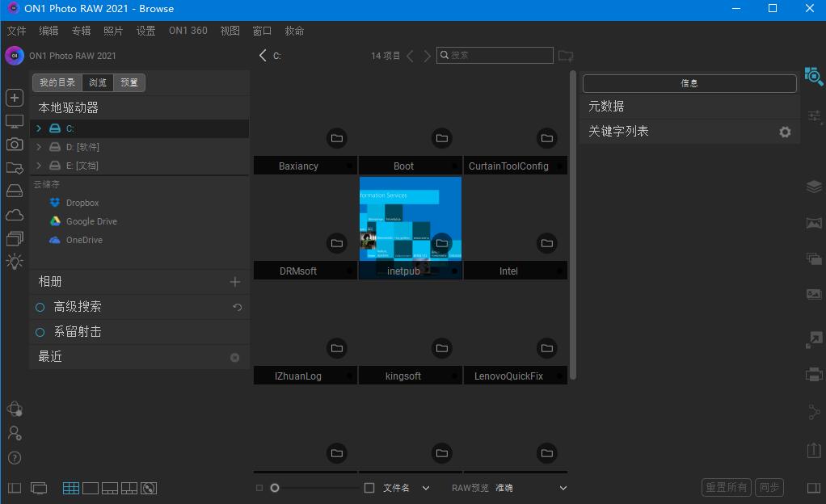Select the Filters panel icon in right sidebar
This screenshot has width=826, height=504.
pyautogui.click(x=814, y=115)
